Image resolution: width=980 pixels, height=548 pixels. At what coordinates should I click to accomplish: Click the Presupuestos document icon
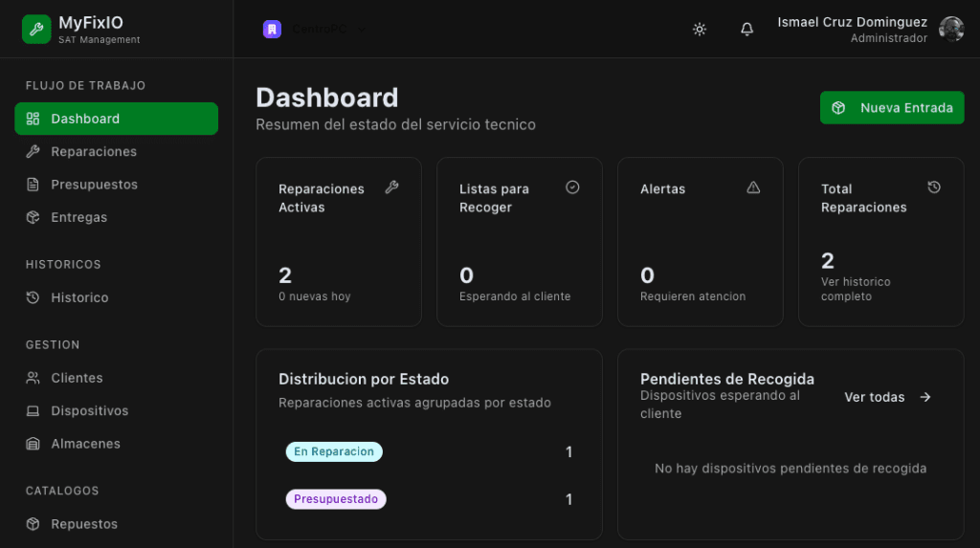tap(33, 185)
